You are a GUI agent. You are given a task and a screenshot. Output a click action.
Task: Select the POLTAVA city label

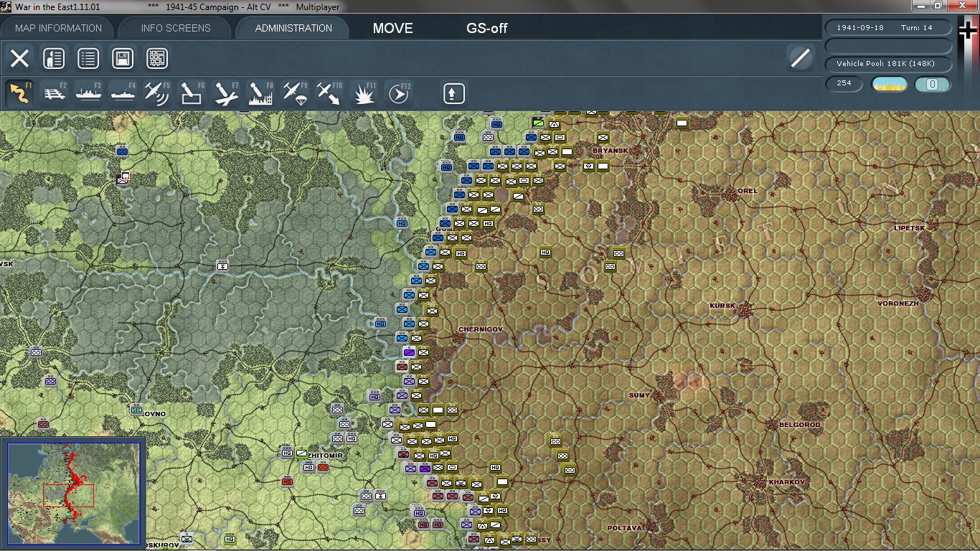pyautogui.click(x=624, y=528)
